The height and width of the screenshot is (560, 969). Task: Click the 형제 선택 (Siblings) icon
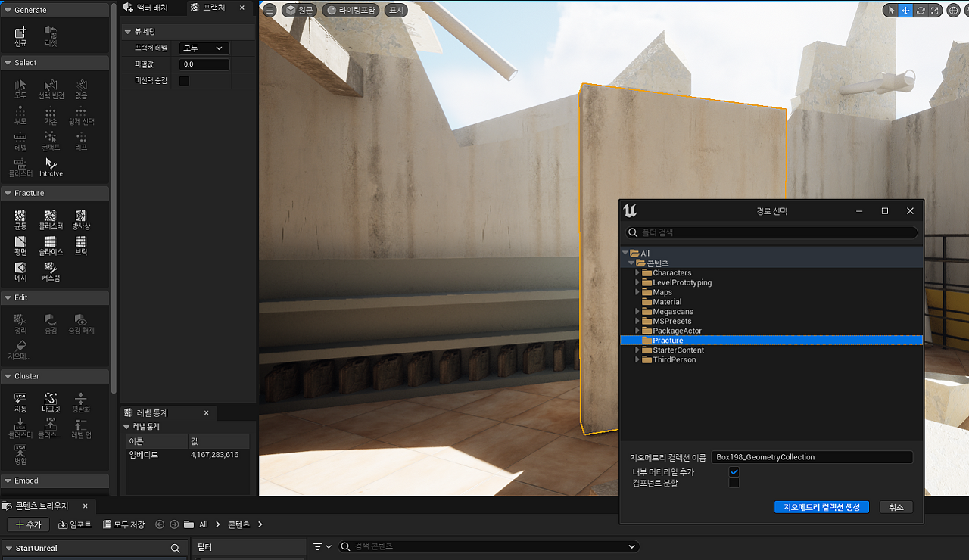pyautogui.click(x=81, y=114)
